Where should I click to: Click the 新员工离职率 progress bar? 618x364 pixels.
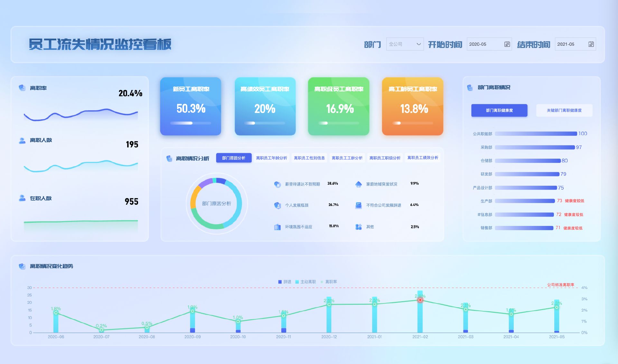click(191, 123)
